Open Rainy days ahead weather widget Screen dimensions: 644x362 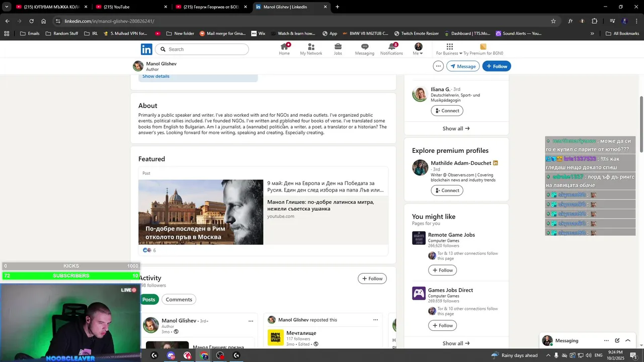coord(514,355)
